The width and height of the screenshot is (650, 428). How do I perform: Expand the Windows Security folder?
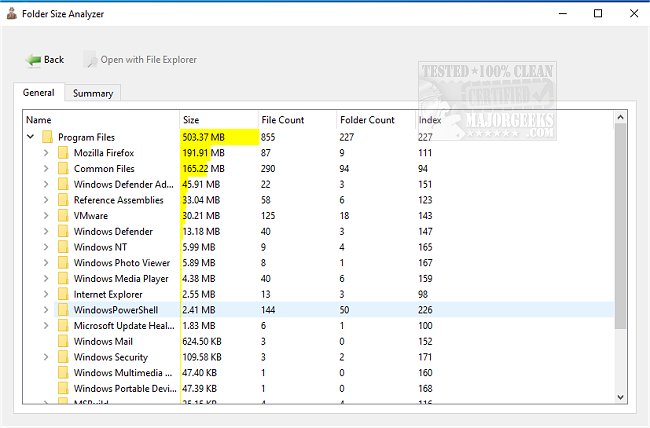point(46,357)
